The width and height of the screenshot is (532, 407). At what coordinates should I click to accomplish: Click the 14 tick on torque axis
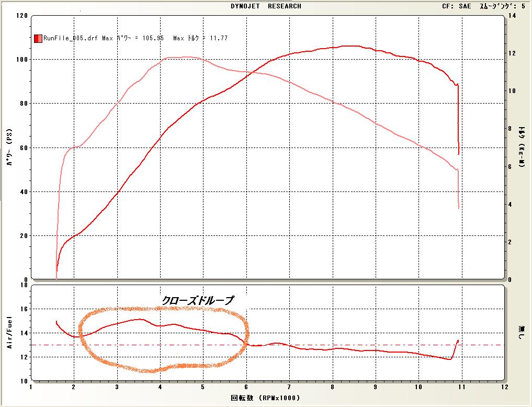tap(512, 16)
